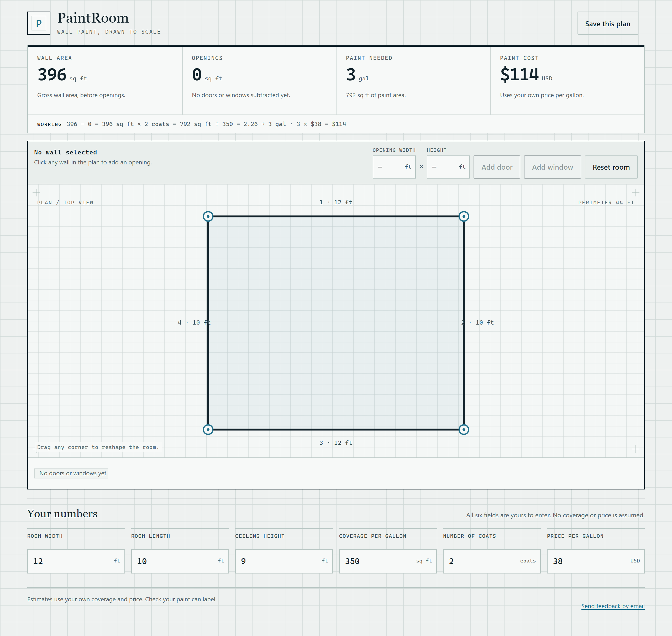Click the Paint Cost $114 value
Screen dimensions: 672x636
[526, 75]
